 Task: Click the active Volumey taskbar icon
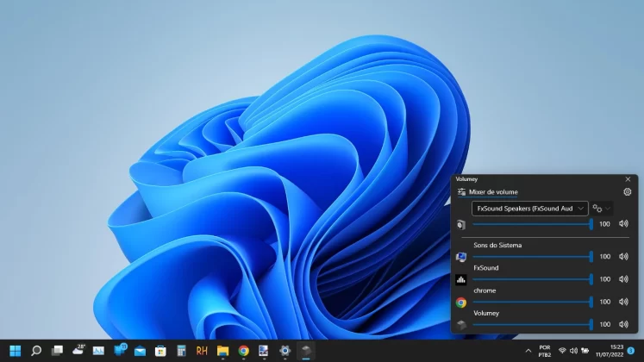click(x=306, y=351)
